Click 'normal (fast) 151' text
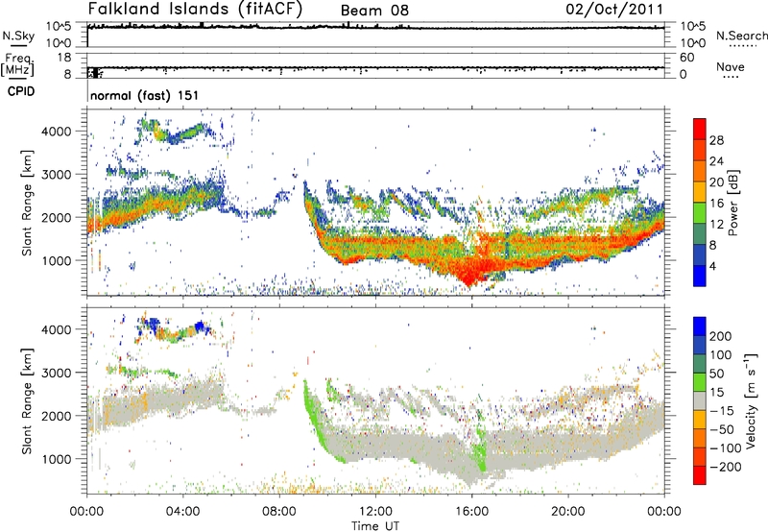768x532 pixels. pyautogui.click(x=145, y=95)
